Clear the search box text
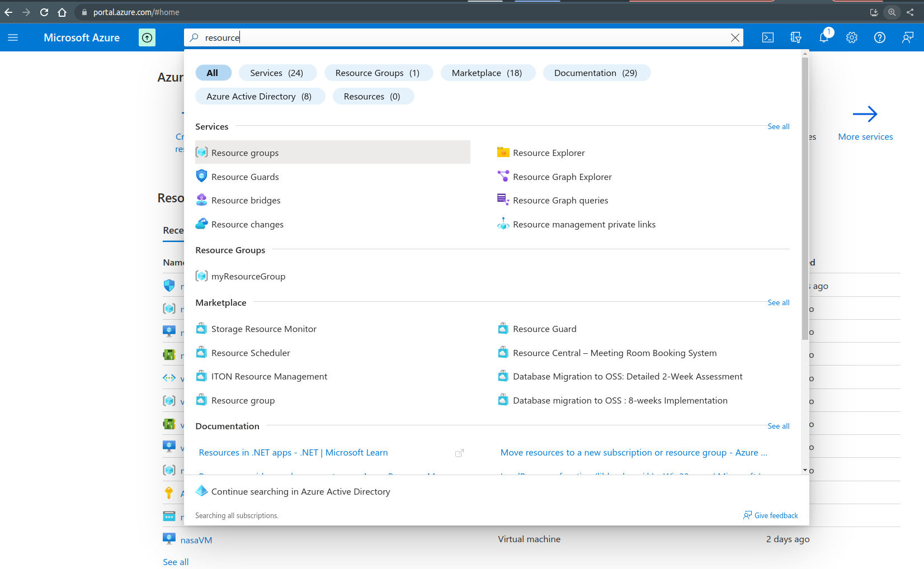The image size is (924, 569). tap(735, 37)
